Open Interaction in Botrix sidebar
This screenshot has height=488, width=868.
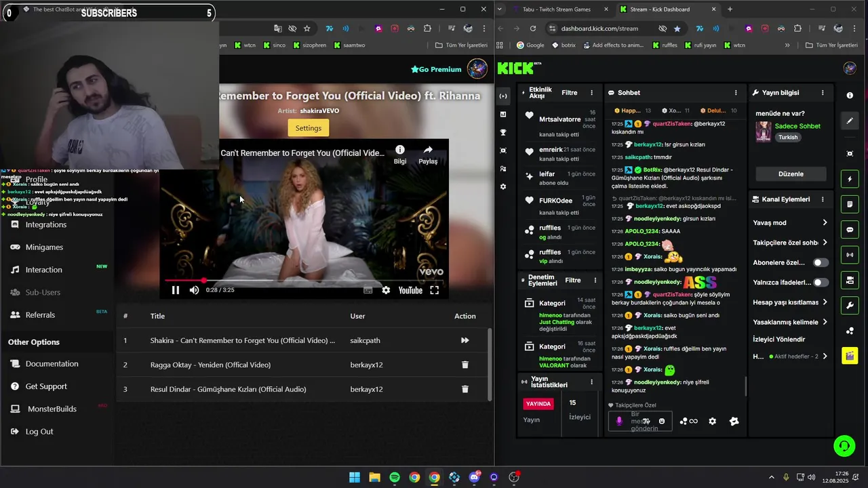tap(43, 270)
